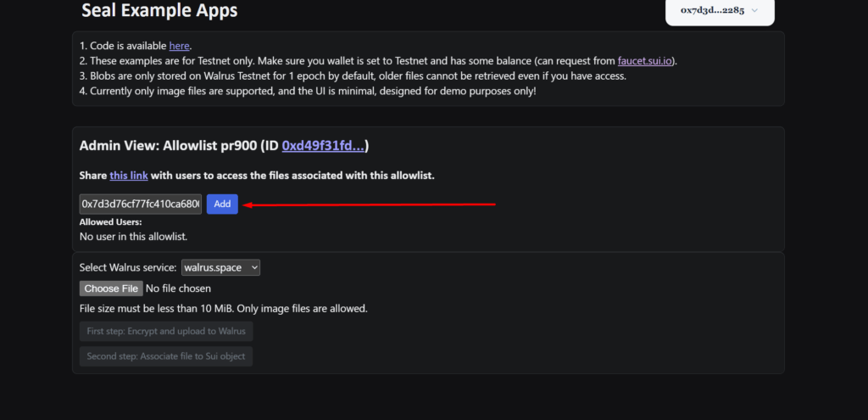
Task: Follow "this link" for sharing the allowlist
Action: click(129, 176)
